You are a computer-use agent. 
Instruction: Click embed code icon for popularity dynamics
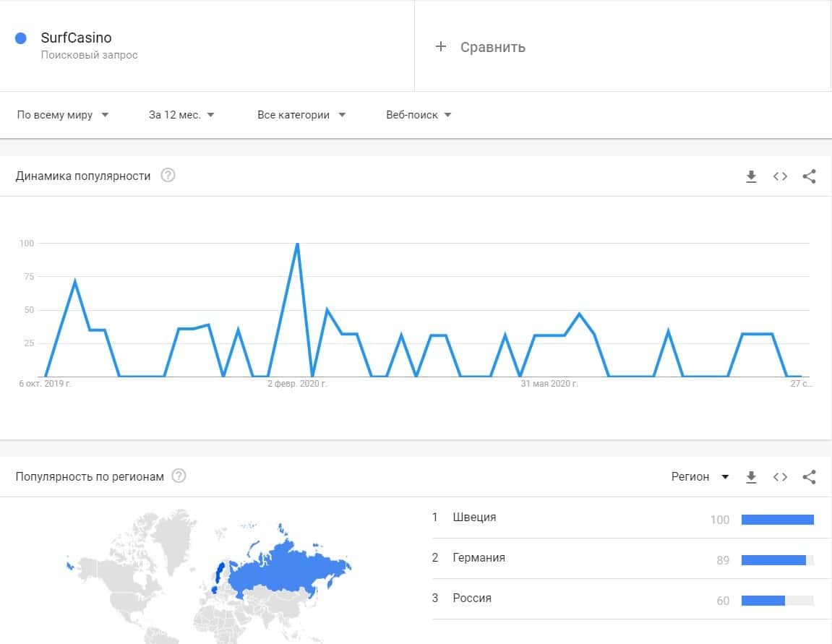(780, 176)
